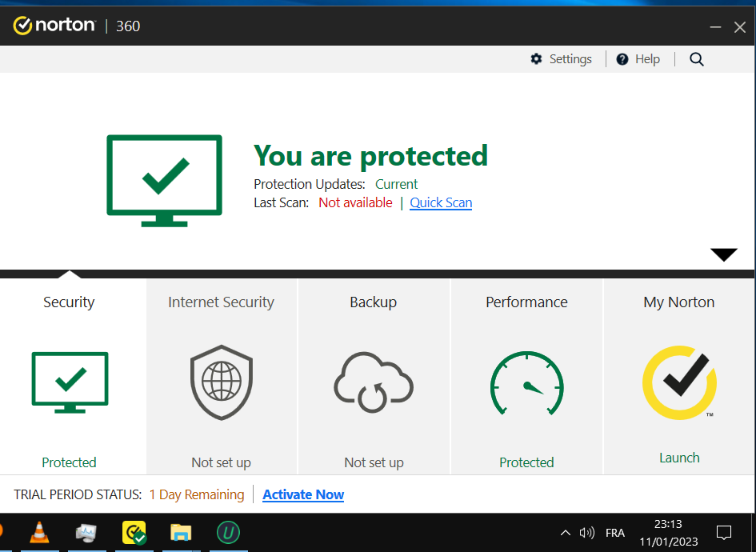Click the Settings text label
This screenshot has width=756, height=552.
pos(570,59)
